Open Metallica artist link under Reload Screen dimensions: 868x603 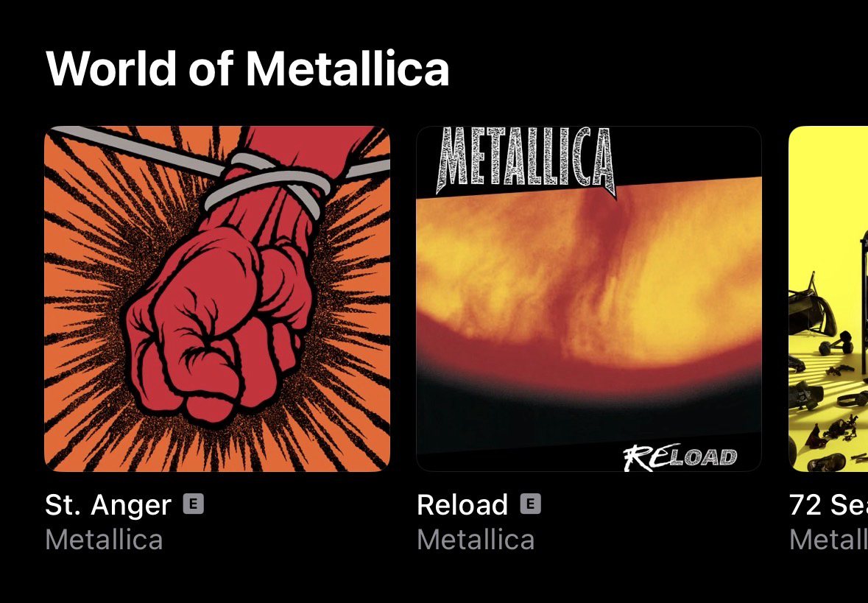click(476, 540)
